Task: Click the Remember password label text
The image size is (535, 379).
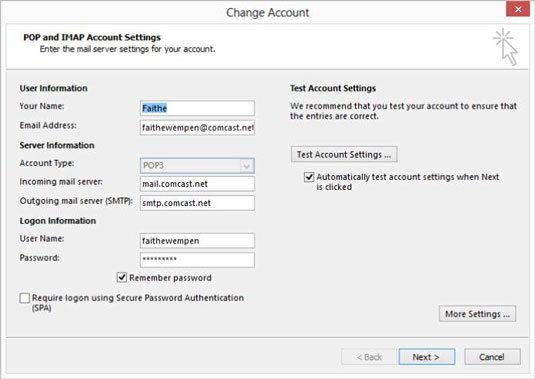Action: [x=170, y=278]
